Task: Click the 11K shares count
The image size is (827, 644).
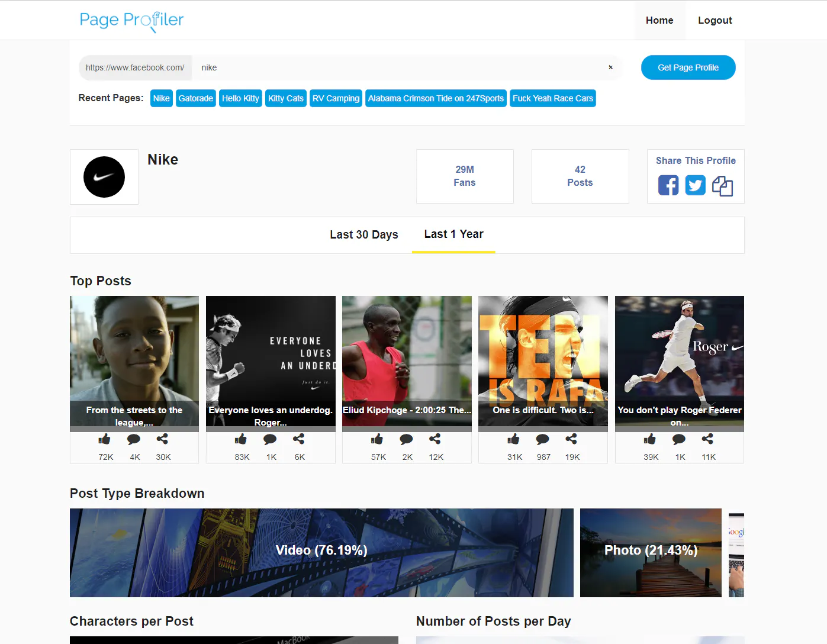Action: coord(709,457)
